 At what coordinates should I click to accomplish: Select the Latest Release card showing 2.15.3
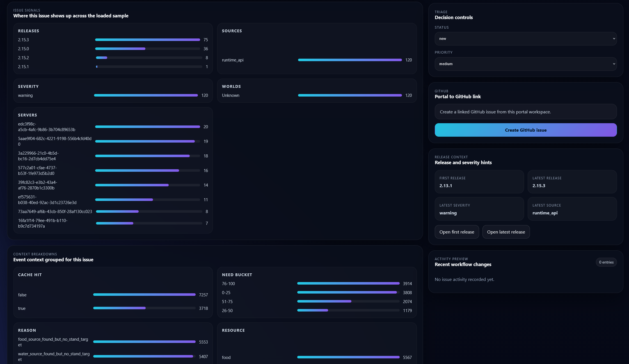tap(572, 182)
